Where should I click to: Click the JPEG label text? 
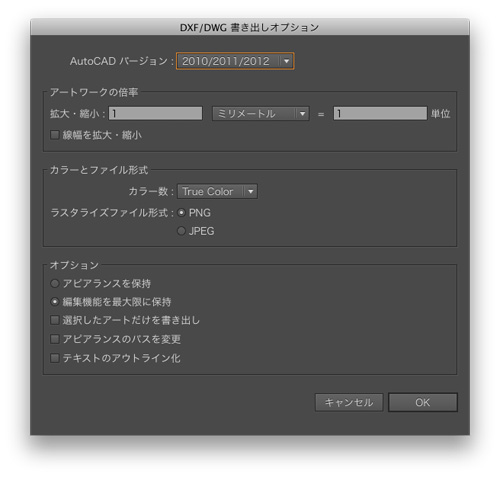202,231
